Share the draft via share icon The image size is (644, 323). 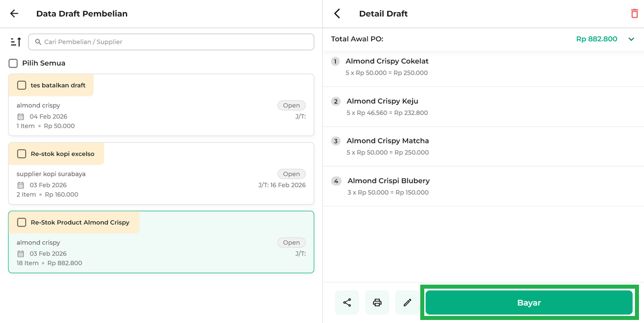pos(347,302)
